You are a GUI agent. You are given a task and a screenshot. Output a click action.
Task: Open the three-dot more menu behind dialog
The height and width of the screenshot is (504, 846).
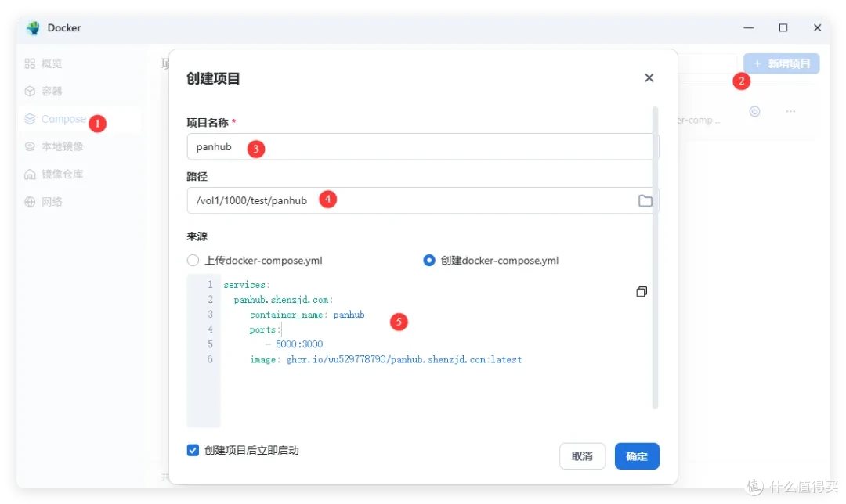point(790,112)
